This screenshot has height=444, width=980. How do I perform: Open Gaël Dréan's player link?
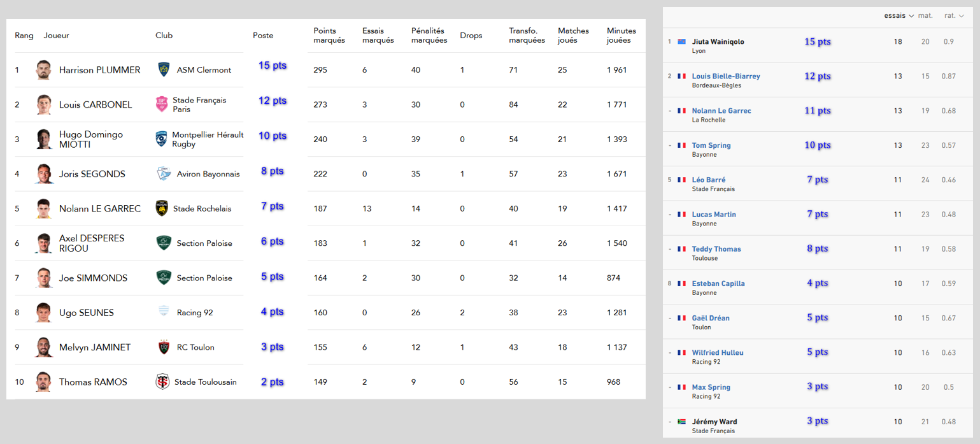coord(711,318)
